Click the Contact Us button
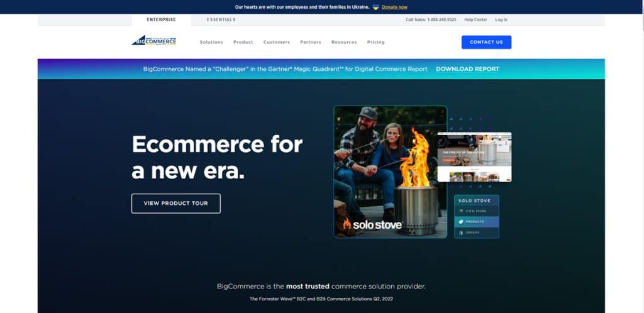 tap(486, 42)
